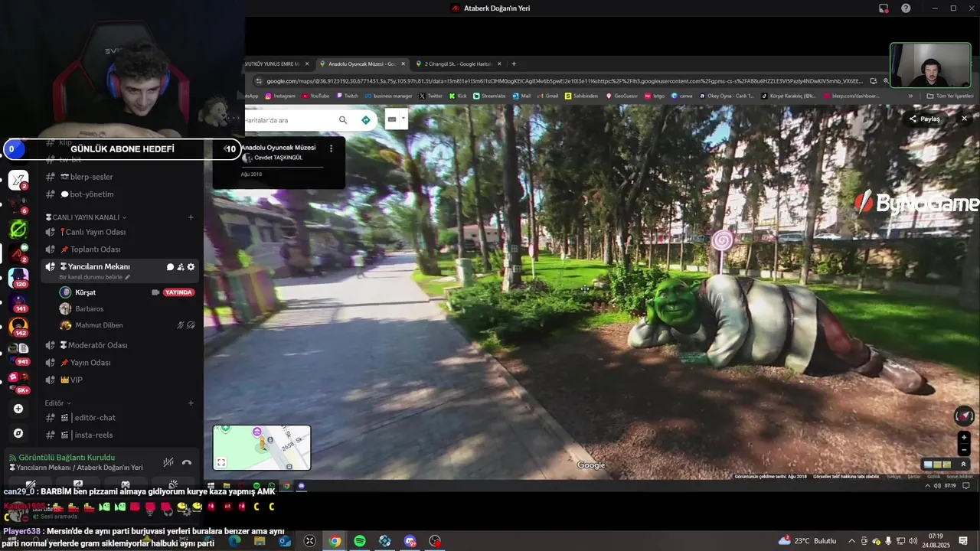Click the Google Maps search box

(x=289, y=120)
